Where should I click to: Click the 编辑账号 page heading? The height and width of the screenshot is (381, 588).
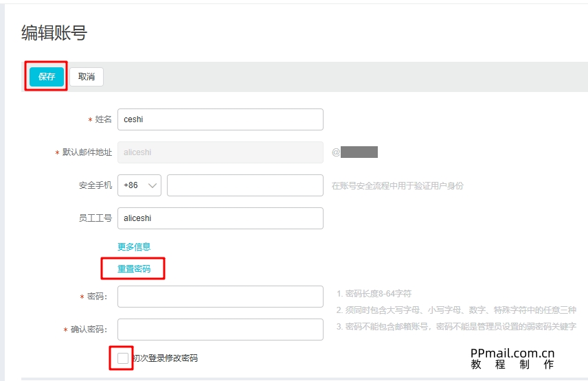tap(54, 32)
